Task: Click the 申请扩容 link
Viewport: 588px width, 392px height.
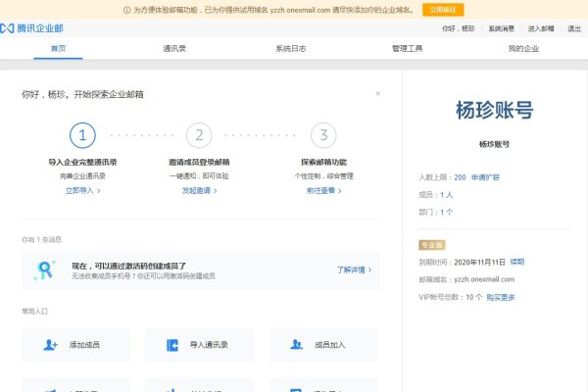Action: (485, 177)
